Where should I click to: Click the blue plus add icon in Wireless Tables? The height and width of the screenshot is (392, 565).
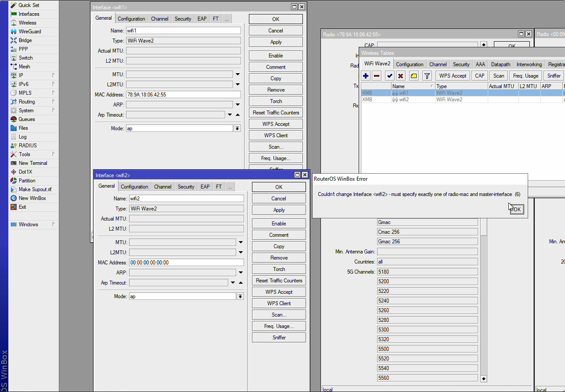tap(366, 76)
